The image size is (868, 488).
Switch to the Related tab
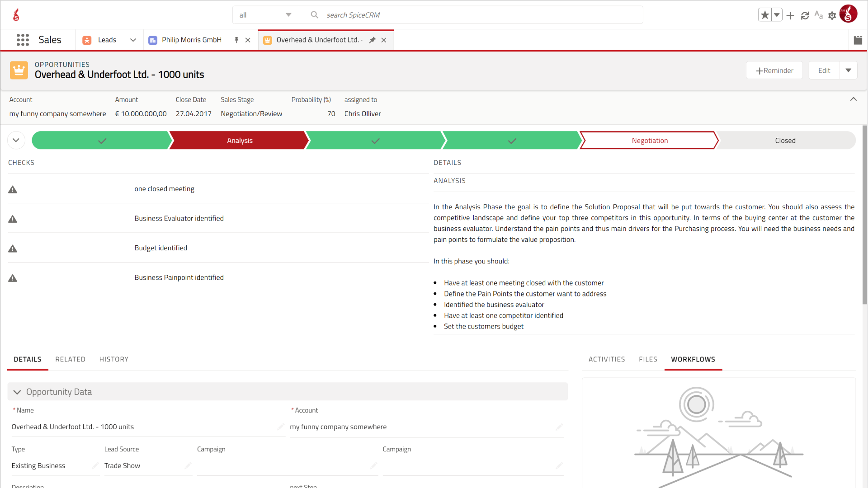tap(70, 359)
